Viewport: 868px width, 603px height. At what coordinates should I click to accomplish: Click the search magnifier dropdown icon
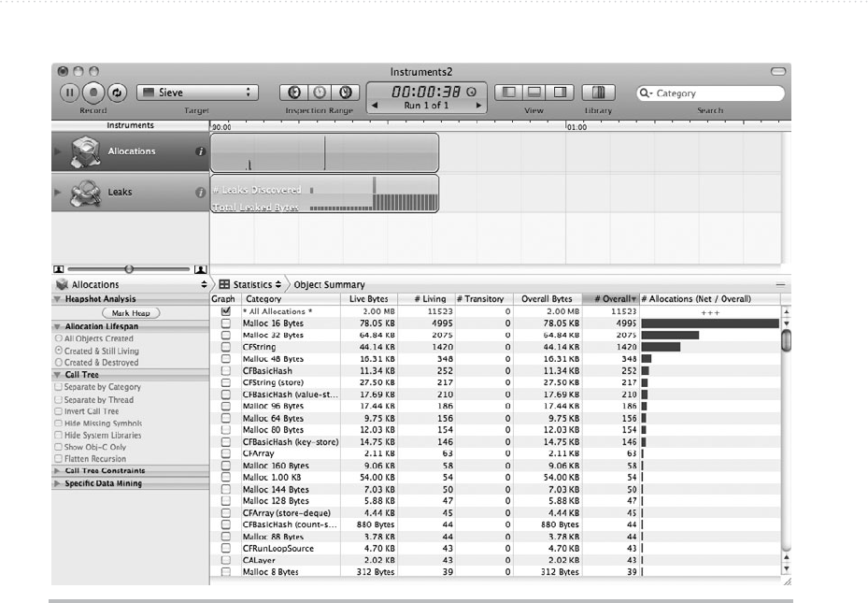coord(646,93)
